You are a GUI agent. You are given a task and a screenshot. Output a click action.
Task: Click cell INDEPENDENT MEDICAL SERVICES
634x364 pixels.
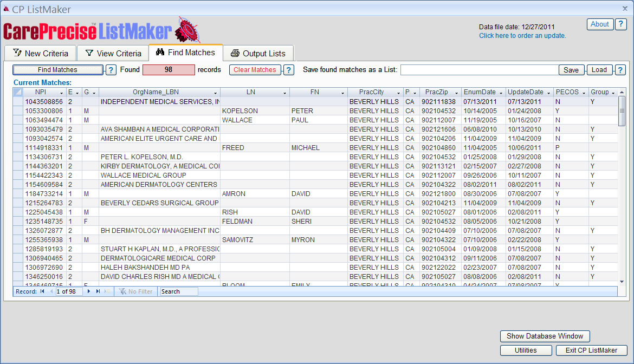[159, 101]
